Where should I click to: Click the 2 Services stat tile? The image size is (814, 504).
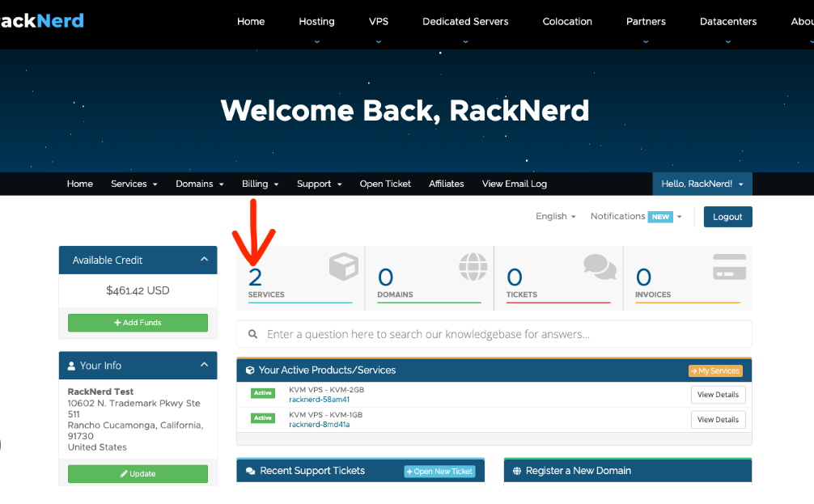click(x=300, y=278)
